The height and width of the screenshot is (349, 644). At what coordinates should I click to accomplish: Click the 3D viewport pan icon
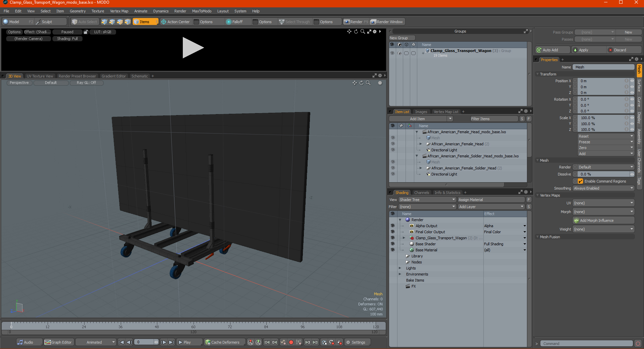(x=355, y=83)
